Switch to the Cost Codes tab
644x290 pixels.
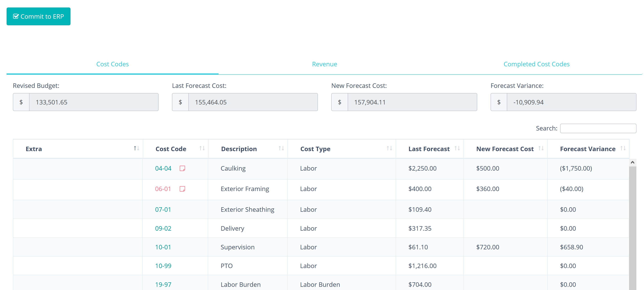(113, 64)
